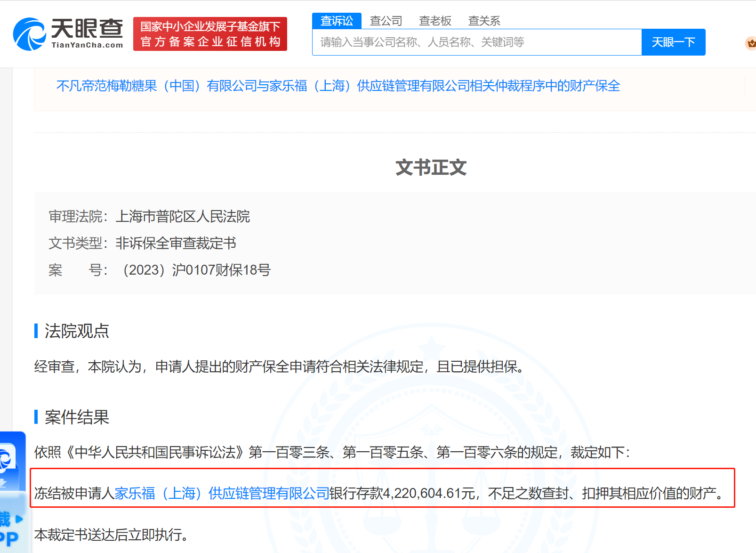The image size is (756, 553).
Task: Select the 查老板 search tab
Action: (x=435, y=21)
